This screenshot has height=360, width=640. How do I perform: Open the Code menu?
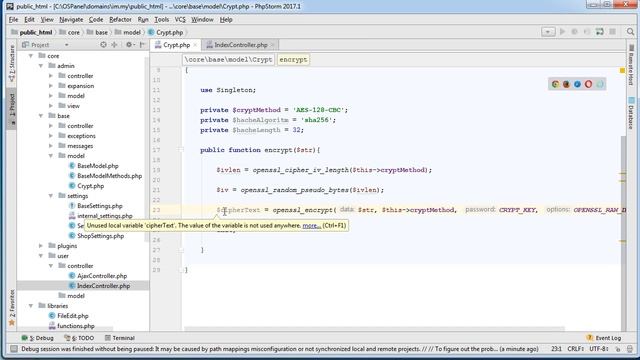(x=96, y=20)
